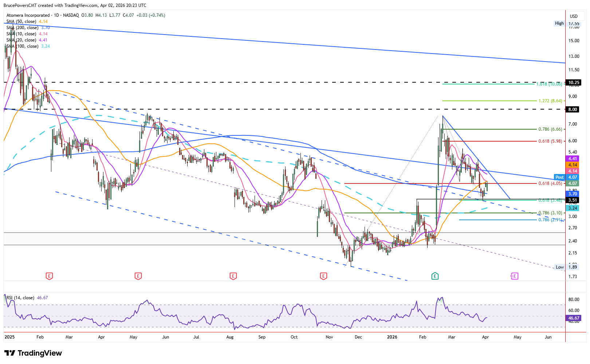This screenshot has width=590, height=364.
Task: Click the Oct label on time axis
Action: tap(294, 337)
